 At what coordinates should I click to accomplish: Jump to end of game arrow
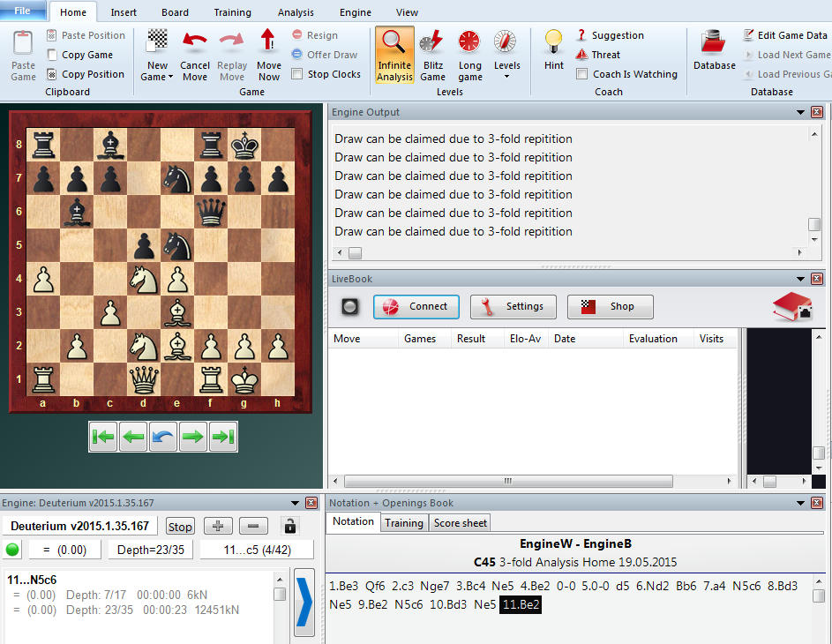[221, 438]
